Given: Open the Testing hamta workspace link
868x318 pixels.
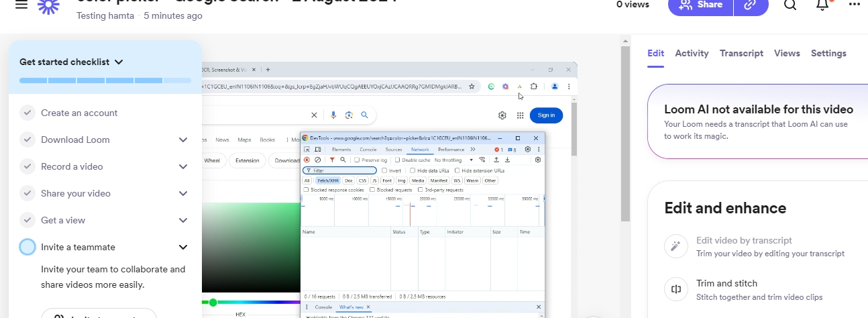Looking at the screenshot, I should click(x=105, y=15).
